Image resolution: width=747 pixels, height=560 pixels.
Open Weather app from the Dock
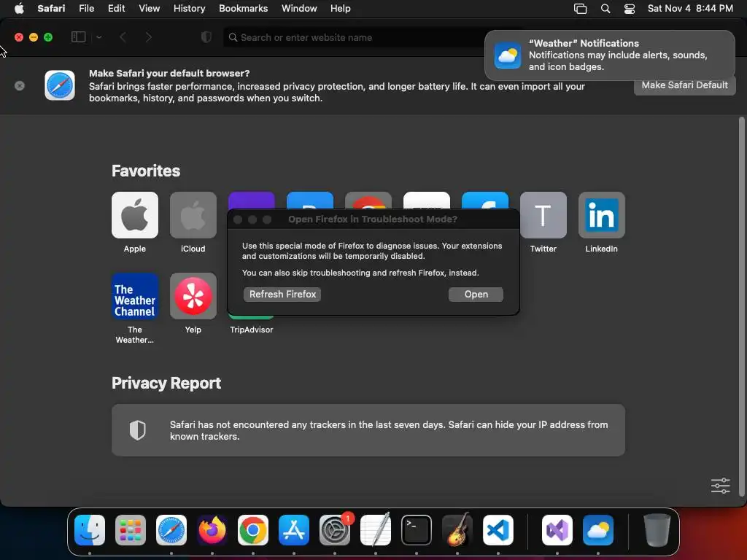[598, 530]
